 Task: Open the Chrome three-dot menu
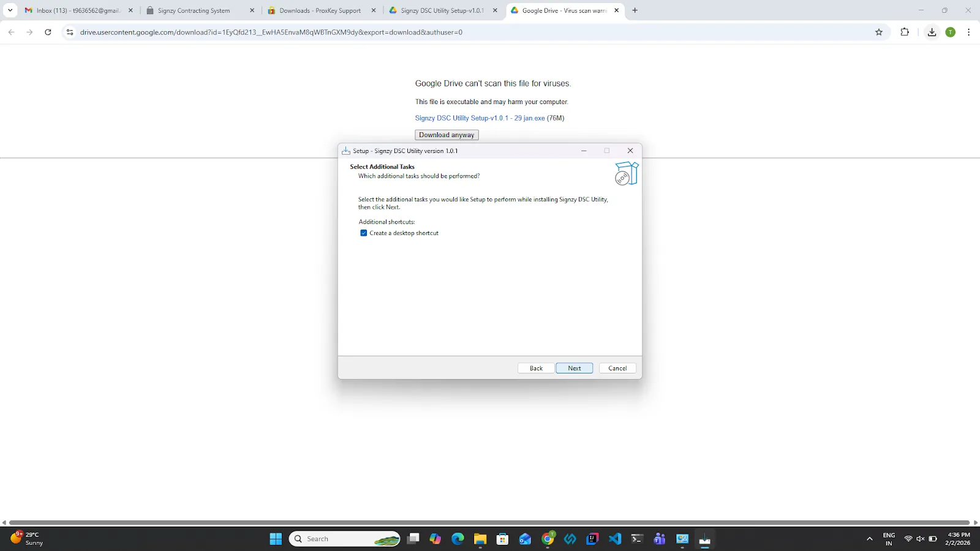(968, 32)
